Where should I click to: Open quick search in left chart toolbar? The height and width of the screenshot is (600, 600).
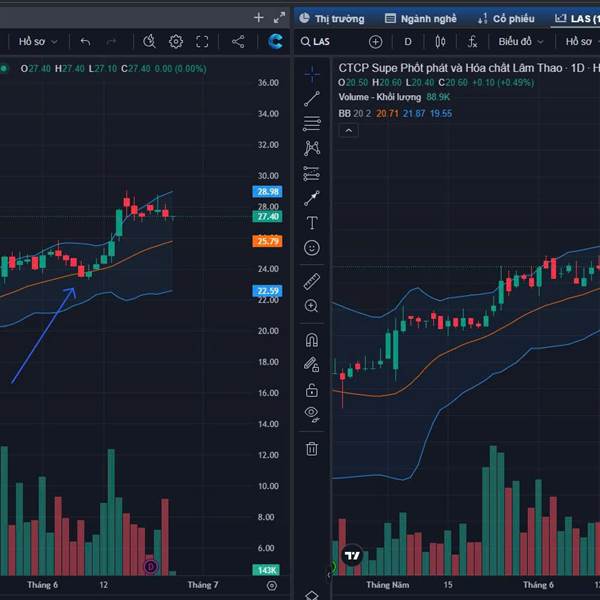point(149,41)
